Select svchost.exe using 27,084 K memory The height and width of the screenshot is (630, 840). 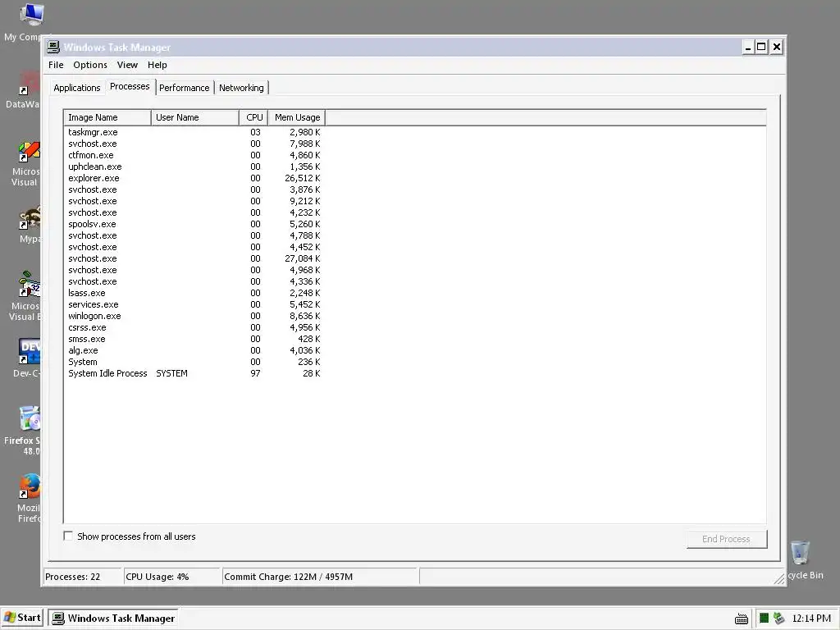194,258
